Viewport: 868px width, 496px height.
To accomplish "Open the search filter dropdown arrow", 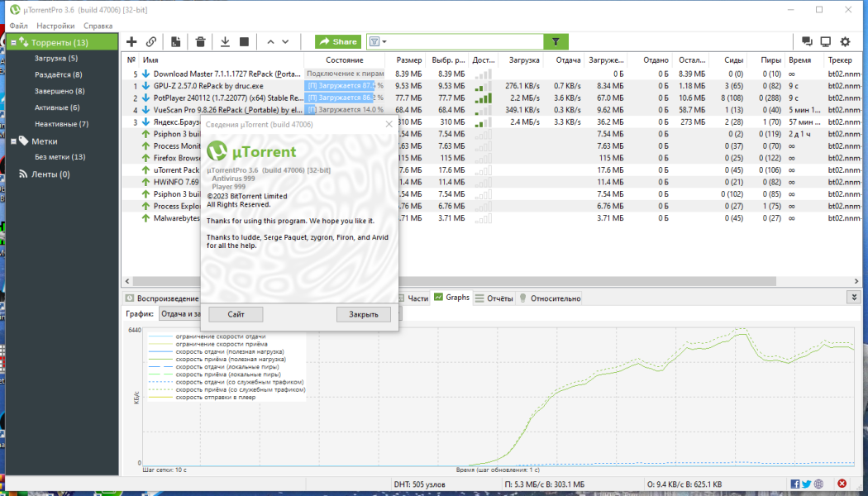I will (384, 42).
